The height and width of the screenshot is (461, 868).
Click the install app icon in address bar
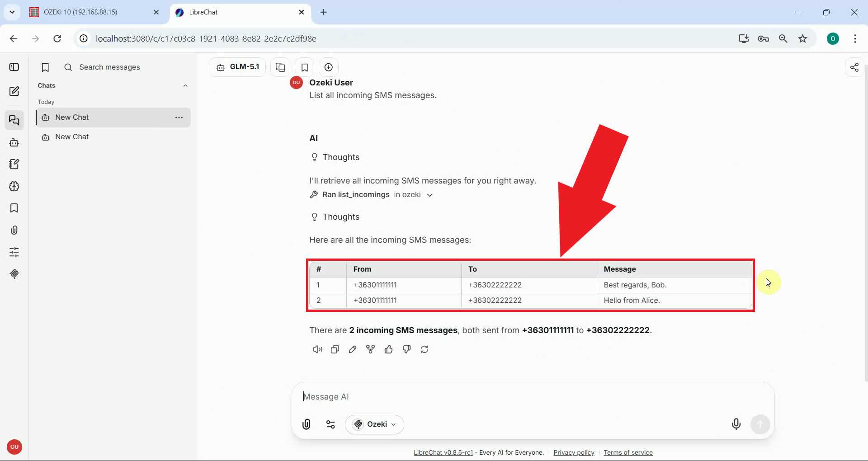pos(744,39)
